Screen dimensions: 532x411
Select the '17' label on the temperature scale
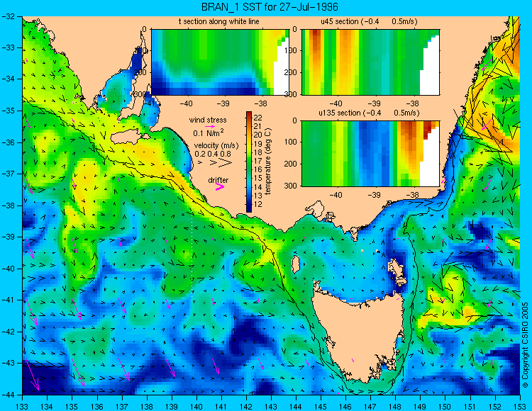point(258,161)
